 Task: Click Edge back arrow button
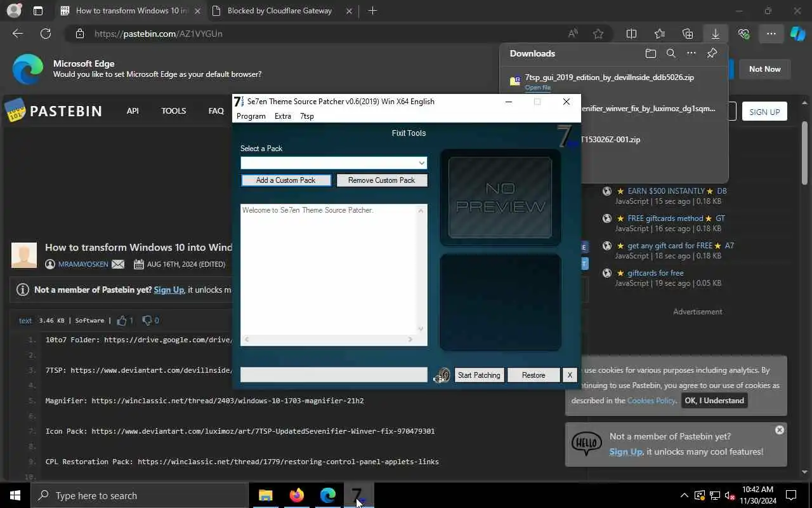(18, 34)
